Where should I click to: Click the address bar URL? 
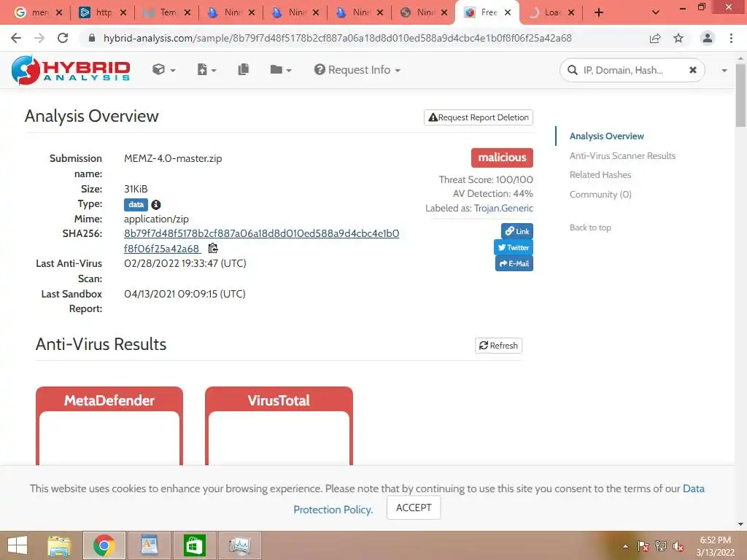[x=337, y=38]
